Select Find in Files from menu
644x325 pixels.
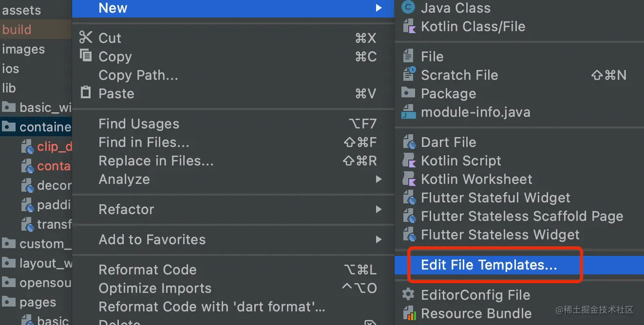click(137, 142)
